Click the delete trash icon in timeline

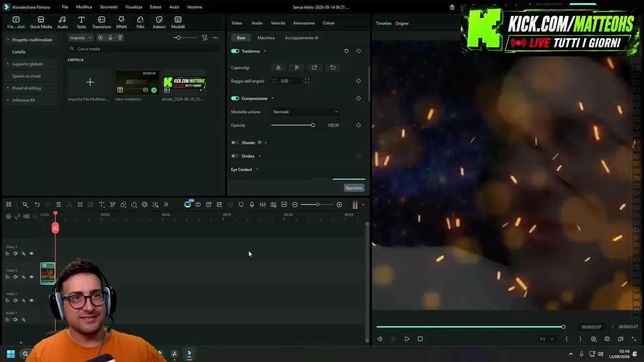pos(58,205)
